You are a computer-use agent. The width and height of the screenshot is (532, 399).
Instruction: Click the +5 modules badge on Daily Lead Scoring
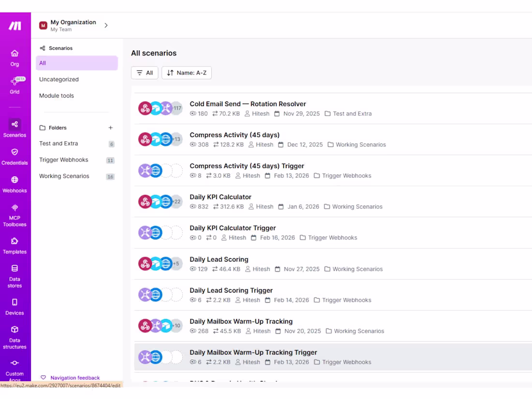[x=176, y=264]
